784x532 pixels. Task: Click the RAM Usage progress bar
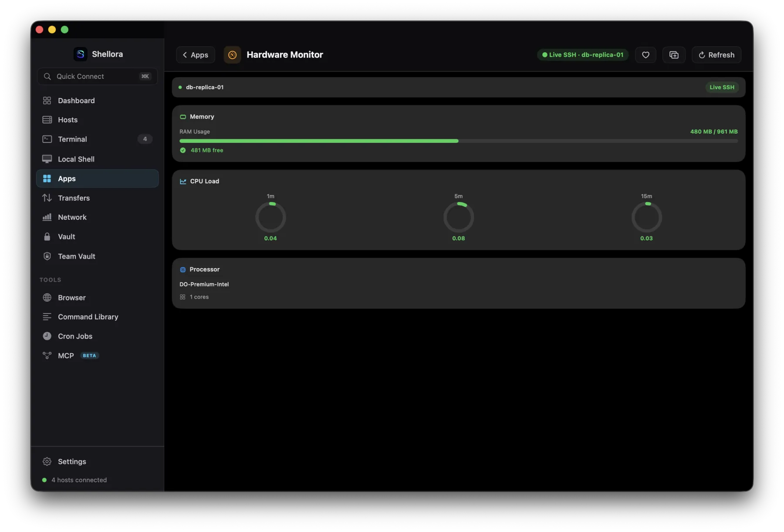[459, 141]
